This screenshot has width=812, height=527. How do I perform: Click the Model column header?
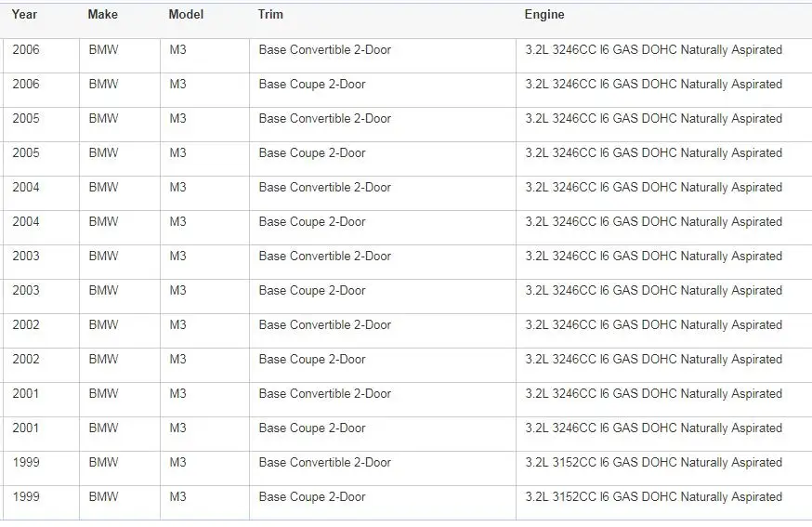coord(186,15)
